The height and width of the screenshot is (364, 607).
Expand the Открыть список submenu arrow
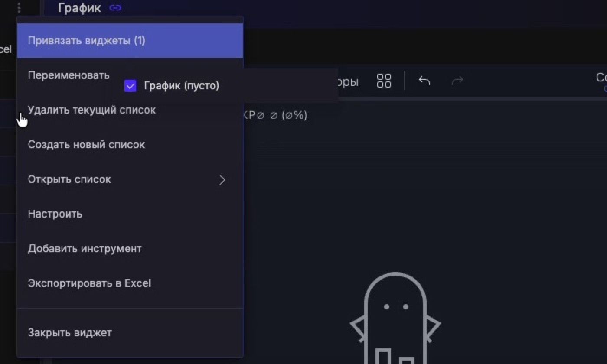tap(222, 180)
